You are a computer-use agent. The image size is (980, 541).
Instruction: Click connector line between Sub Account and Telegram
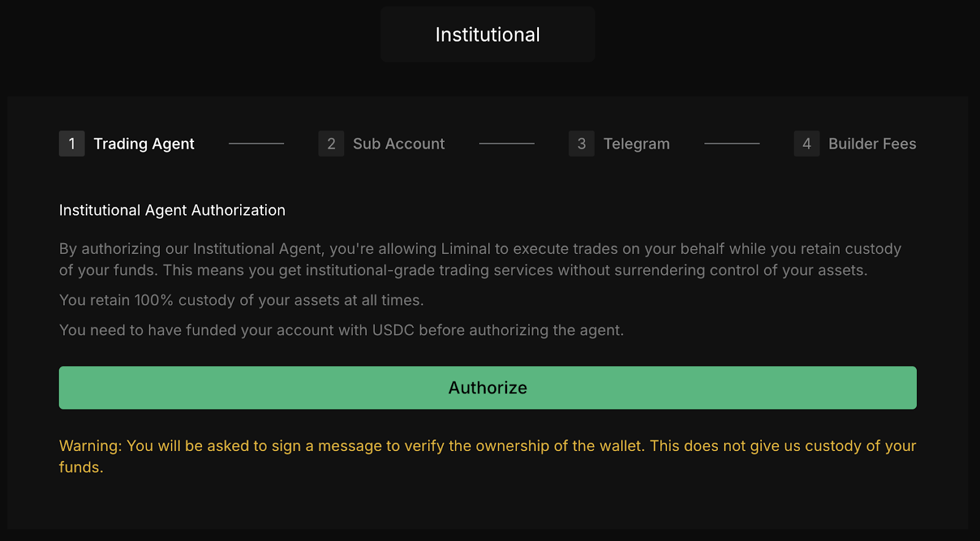[507, 144]
